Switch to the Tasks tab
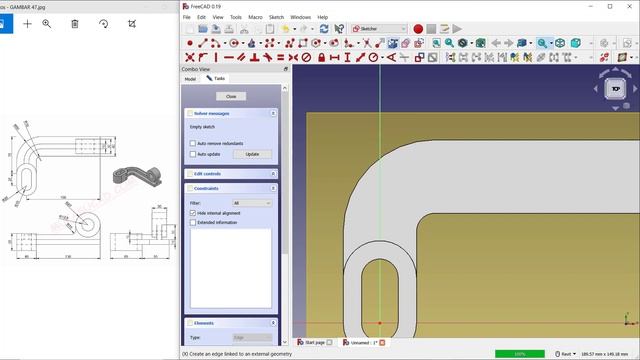 216,78
